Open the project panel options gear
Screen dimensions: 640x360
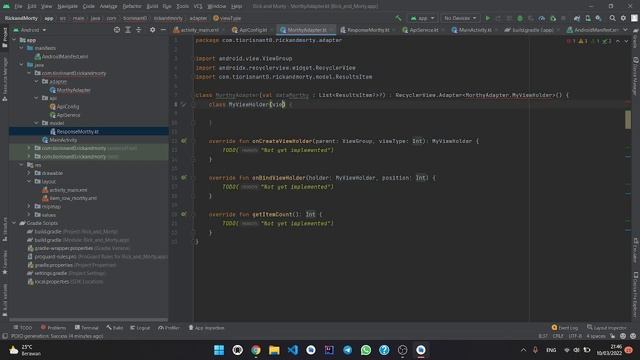[x=152, y=30]
